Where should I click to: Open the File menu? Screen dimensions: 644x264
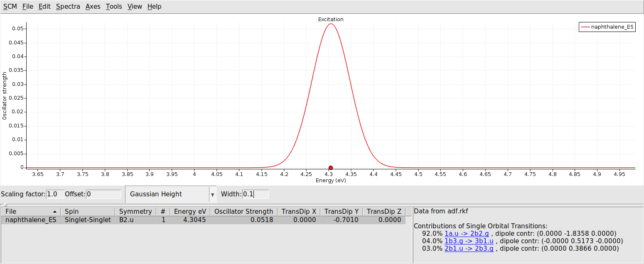[27, 7]
